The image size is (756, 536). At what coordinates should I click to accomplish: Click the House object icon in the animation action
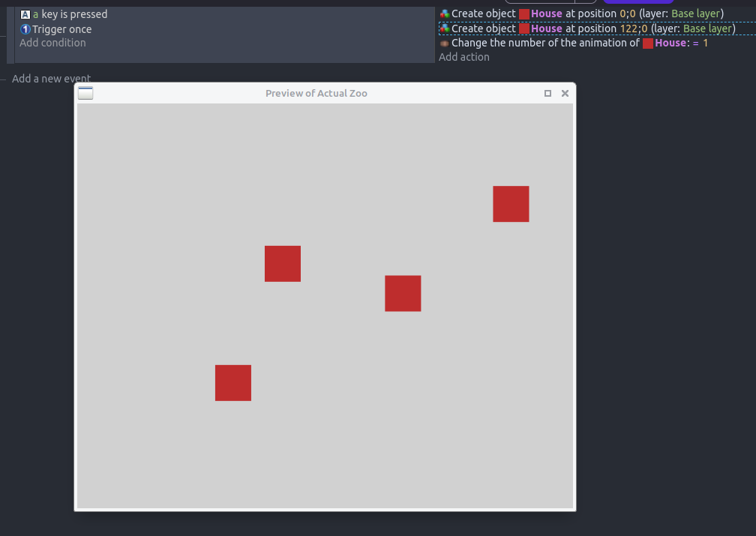(648, 43)
